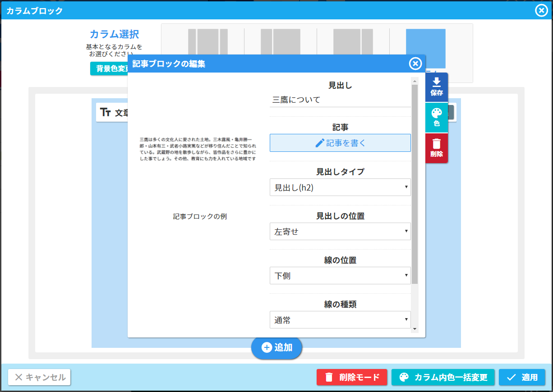Click the 見出し text input field
This screenshot has width=553, height=392.
(x=340, y=100)
